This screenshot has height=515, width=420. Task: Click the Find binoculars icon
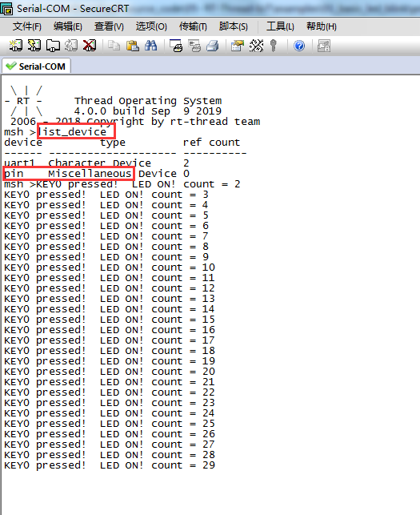click(x=151, y=46)
